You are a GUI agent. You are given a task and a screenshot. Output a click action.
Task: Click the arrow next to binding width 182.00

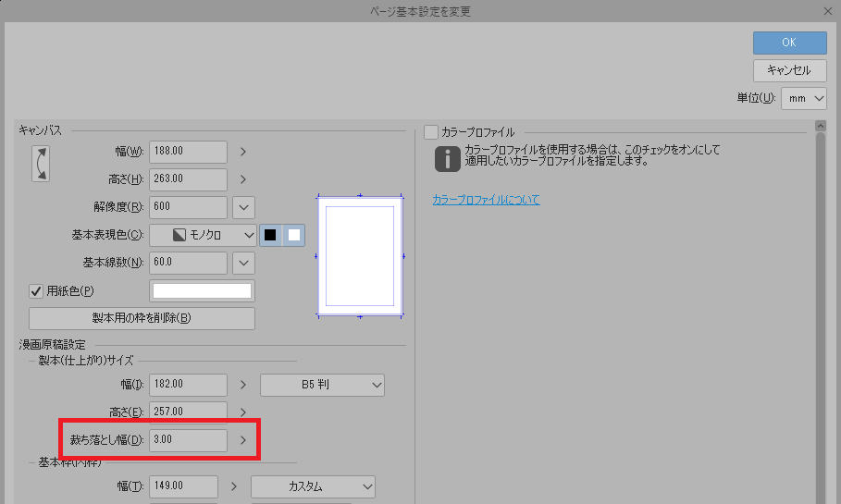tap(243, 384)
